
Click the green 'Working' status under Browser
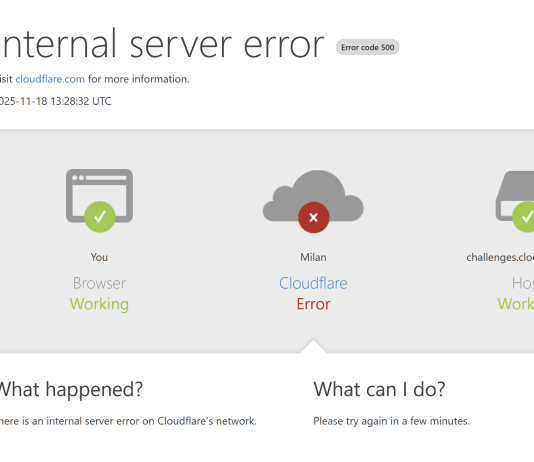point(99,304)
